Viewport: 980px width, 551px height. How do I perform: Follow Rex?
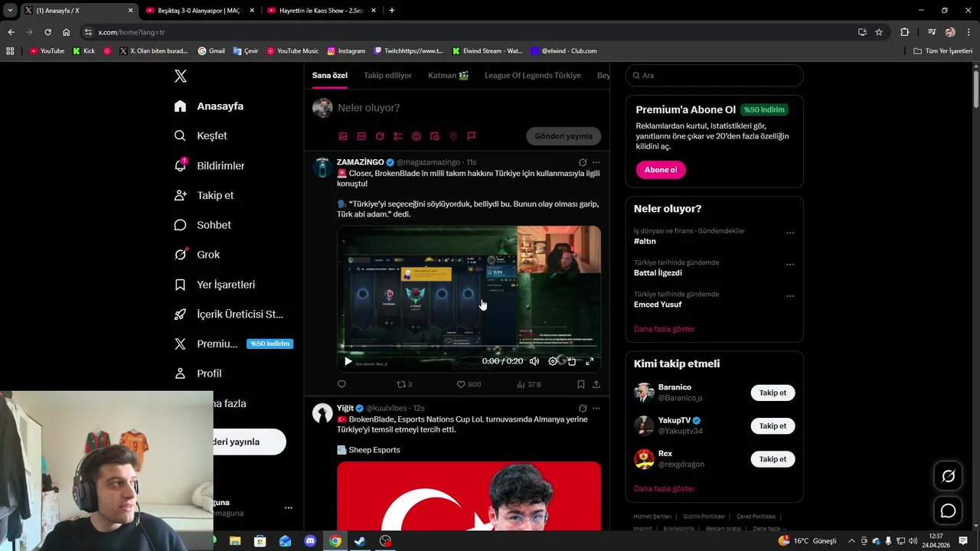click(x=773, y=459)
